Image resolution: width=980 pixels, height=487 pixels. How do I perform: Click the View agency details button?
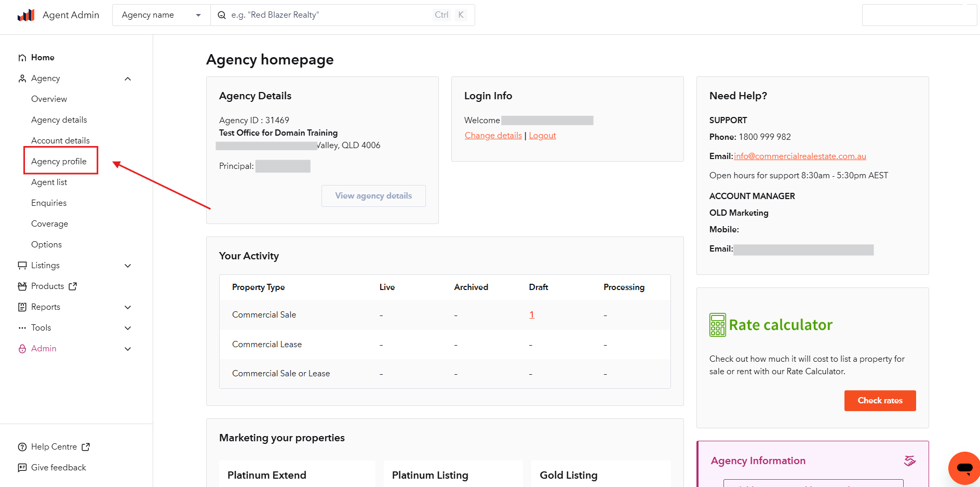[x=373, y=196]
